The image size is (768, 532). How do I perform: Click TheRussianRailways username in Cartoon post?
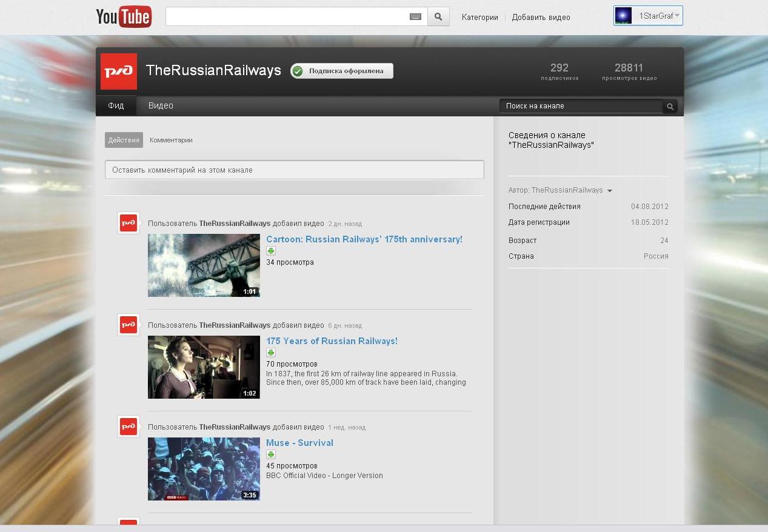point(235,224)
